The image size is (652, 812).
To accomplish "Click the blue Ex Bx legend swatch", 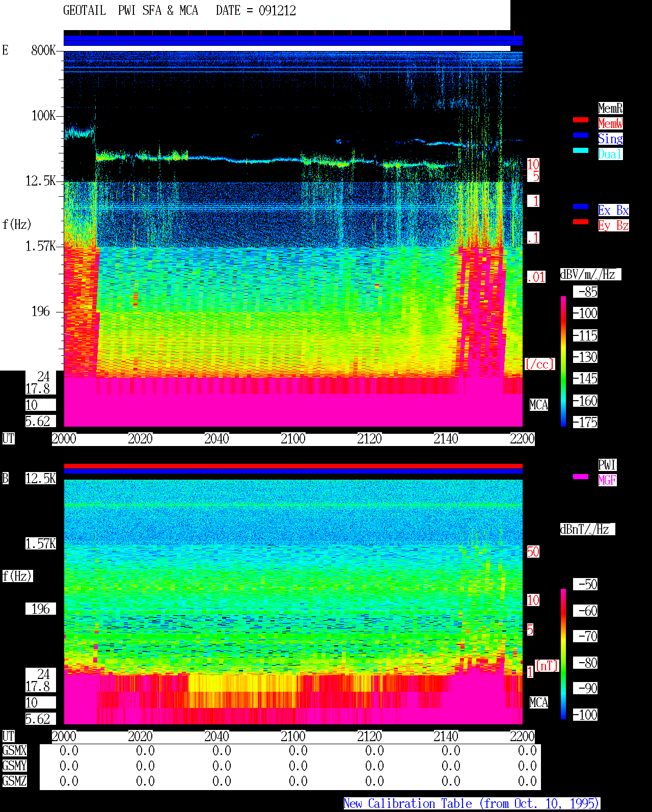I will coord(581,206).
